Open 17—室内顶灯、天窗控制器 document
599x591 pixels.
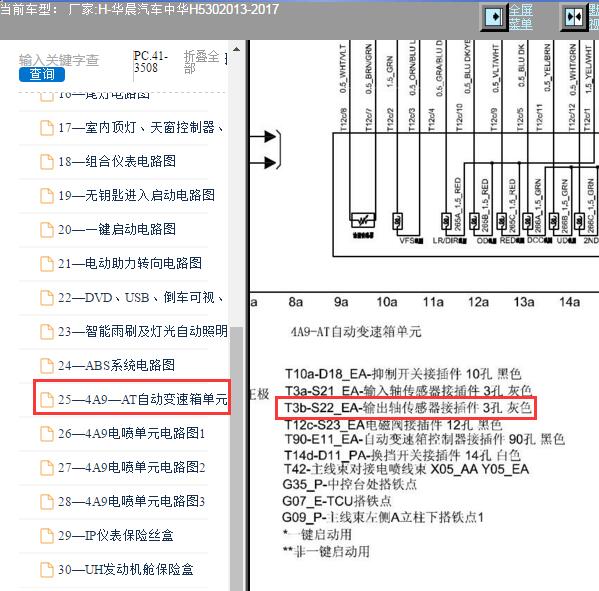point(141,128)
